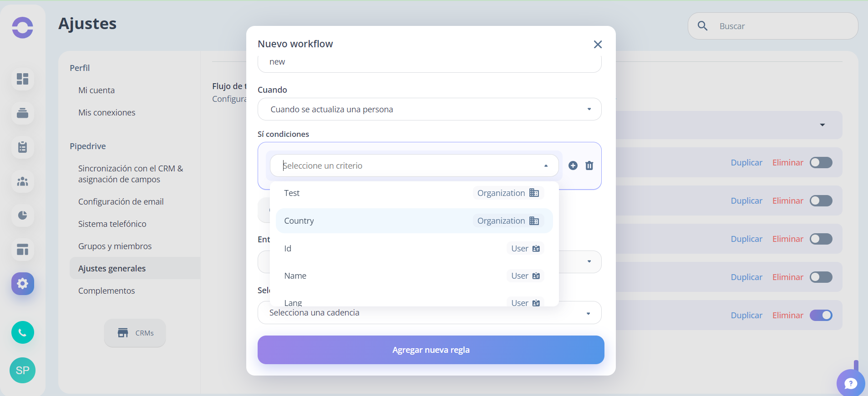Delete the condition with trash icon
The height and width of the screenshot is (396, 868).
point(589,165)
